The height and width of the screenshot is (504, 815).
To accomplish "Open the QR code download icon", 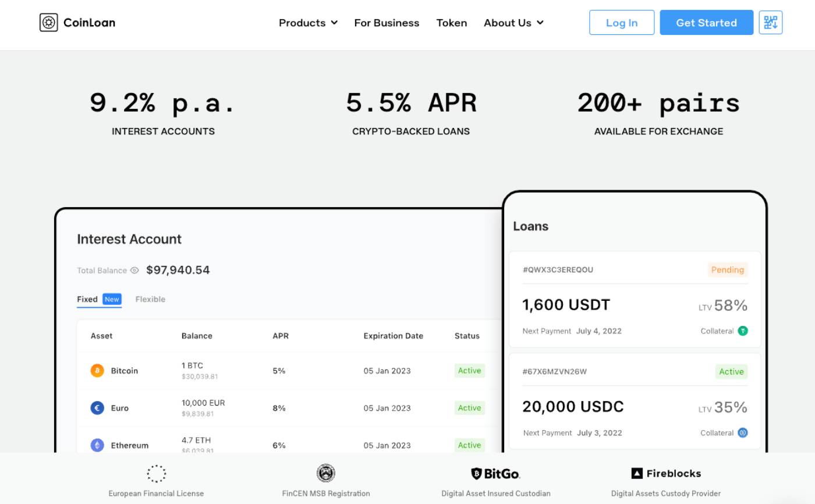I will [x=771, y=23].
